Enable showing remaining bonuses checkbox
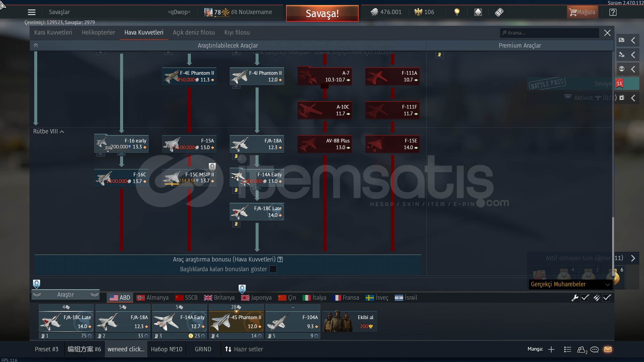Image resolution: width=644 pixels, height=362 pixels. (x=273, y=269)
